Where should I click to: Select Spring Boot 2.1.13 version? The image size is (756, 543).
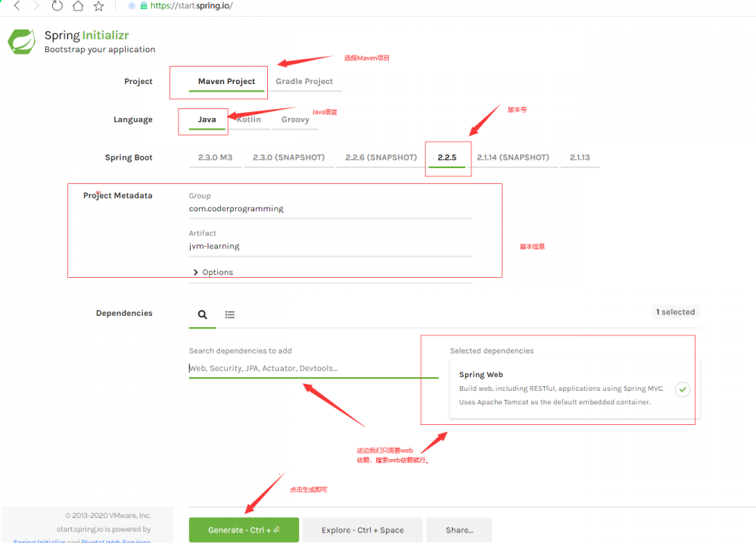click(x=580, y=158)
